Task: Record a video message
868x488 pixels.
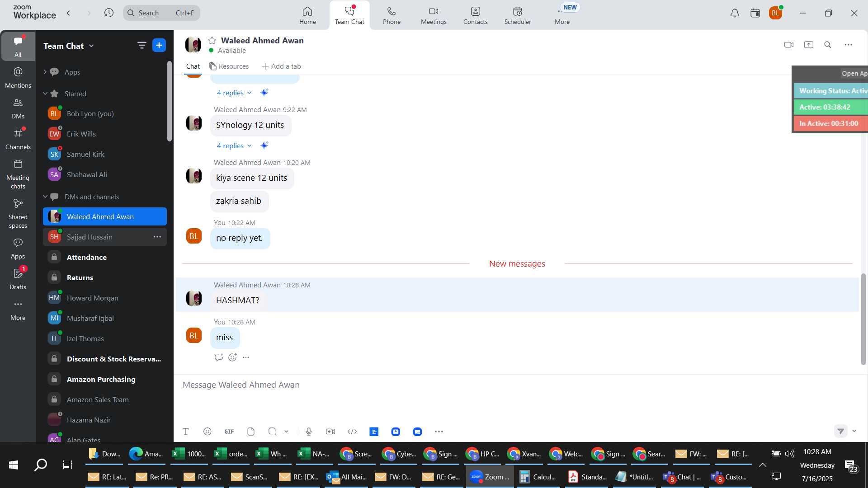Action: pyautogui.click(x=330, y=432)
